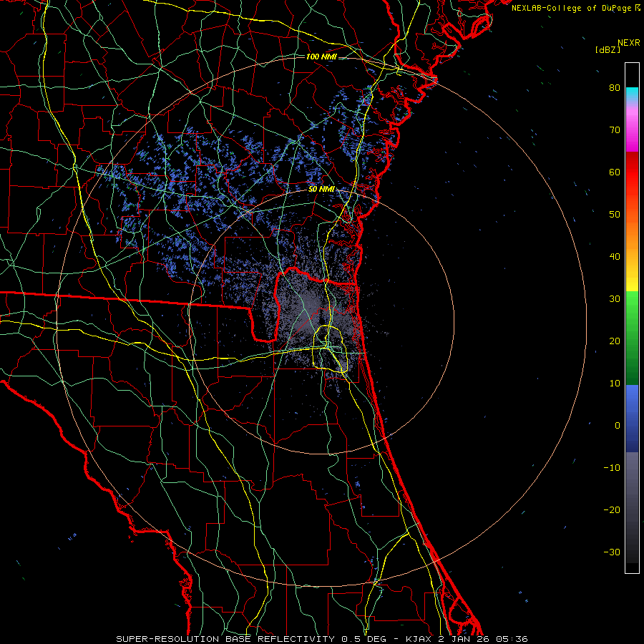Click the NEXR label above the color scale
Viewport: 644px width, 644px height.
pyautogui.click(x=628, y=43)
